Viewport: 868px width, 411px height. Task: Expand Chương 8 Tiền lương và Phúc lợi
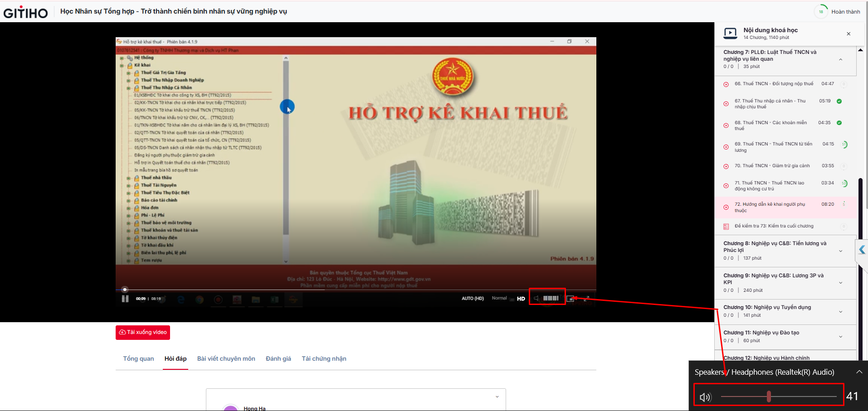pyautogui.click(x=840, y=251)
